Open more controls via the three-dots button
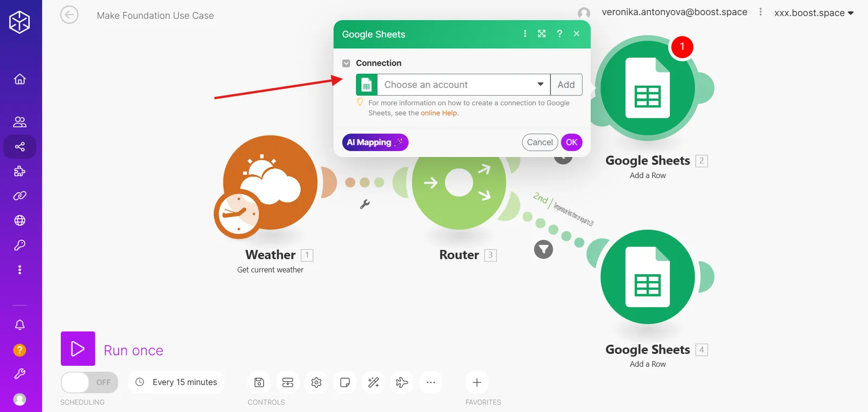Viewport: 868px width, 412px height. coord(431,382)
